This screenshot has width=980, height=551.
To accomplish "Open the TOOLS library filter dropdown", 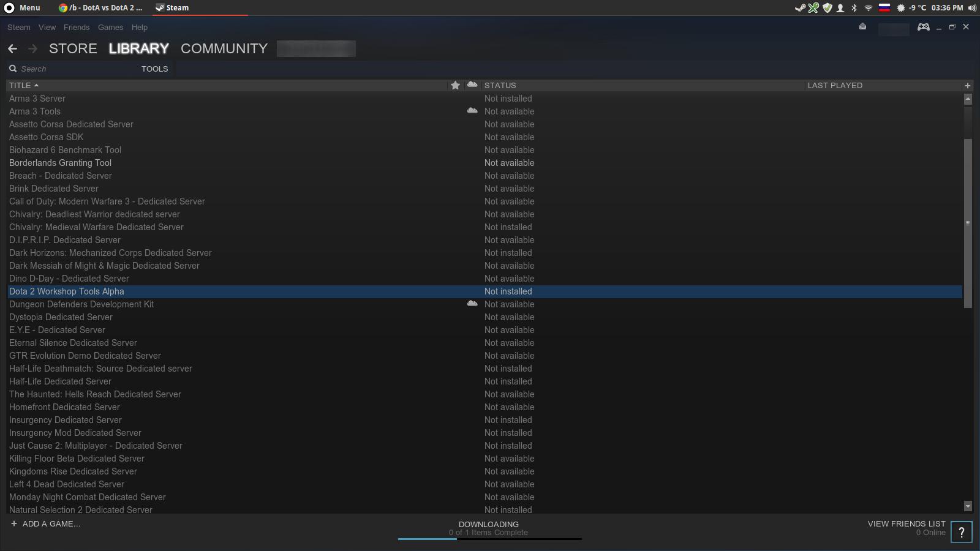I will pyautogui.click(x=154, y=69).
